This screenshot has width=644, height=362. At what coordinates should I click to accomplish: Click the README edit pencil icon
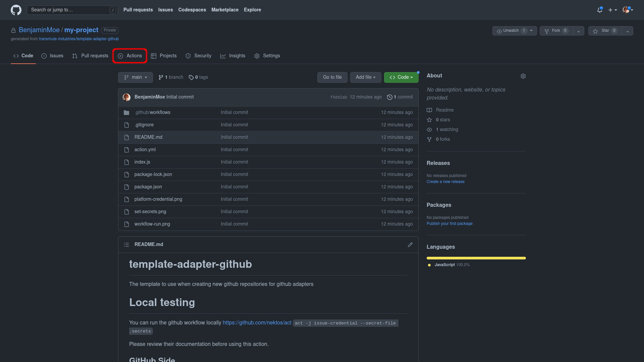(410, 245)
